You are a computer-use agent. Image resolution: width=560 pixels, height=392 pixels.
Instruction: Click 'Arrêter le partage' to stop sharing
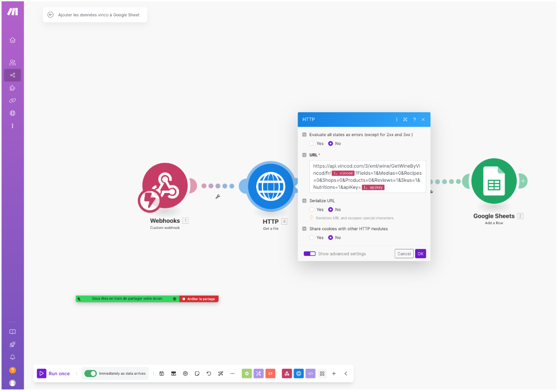[x=199, y=299]
